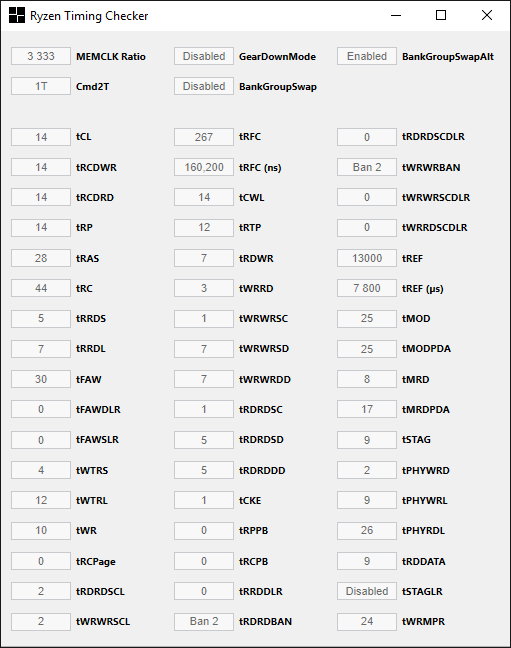Click the tFAW value box
This screenshot has height=648, width=511.
pyautogui.click(x=41, y=379)
